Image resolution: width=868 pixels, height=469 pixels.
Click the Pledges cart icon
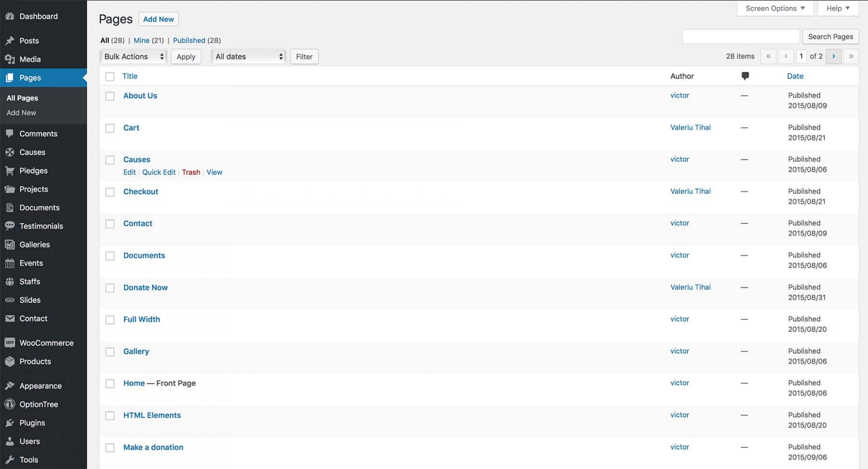pyautogui.click(x=10, y=170)
